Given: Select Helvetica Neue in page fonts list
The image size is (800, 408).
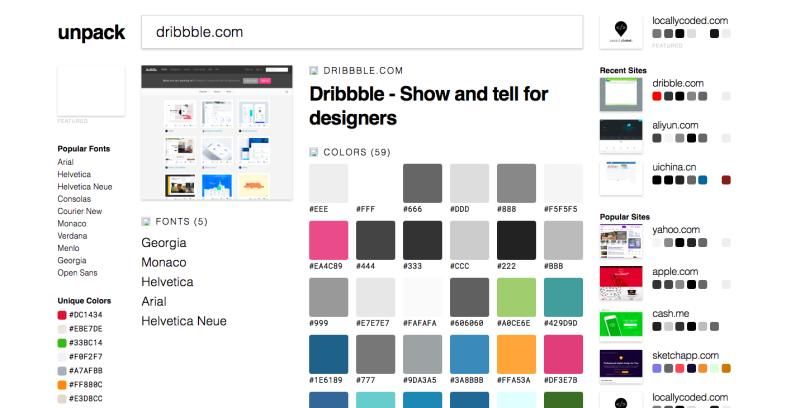Looking at the screenshot, I should coord(184,321).
